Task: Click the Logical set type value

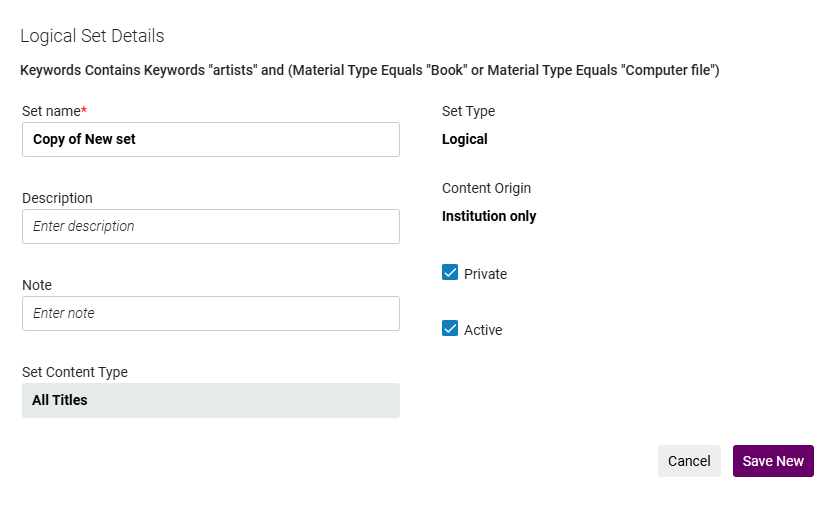Action: (465, 139)
